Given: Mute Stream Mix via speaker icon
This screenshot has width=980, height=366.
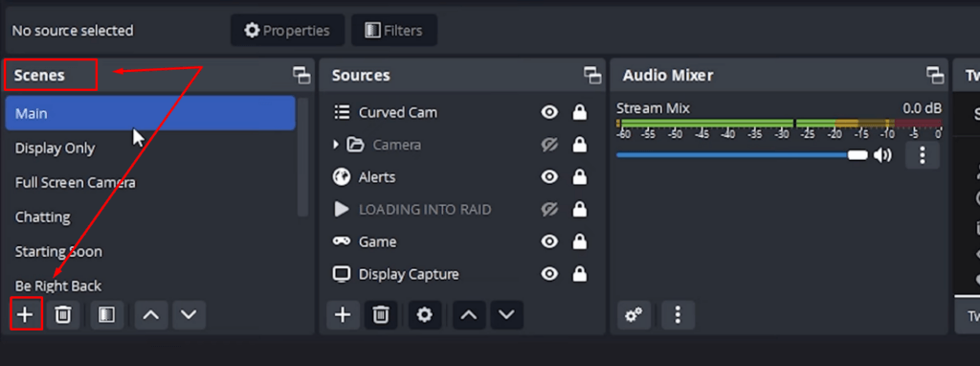Looking at the screenshot, I should [882, 155].
